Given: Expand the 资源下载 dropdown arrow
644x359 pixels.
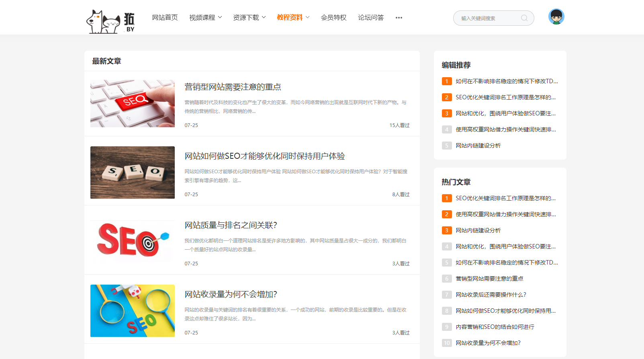Looking at the screenshot, I should click(x=264, y=17).
